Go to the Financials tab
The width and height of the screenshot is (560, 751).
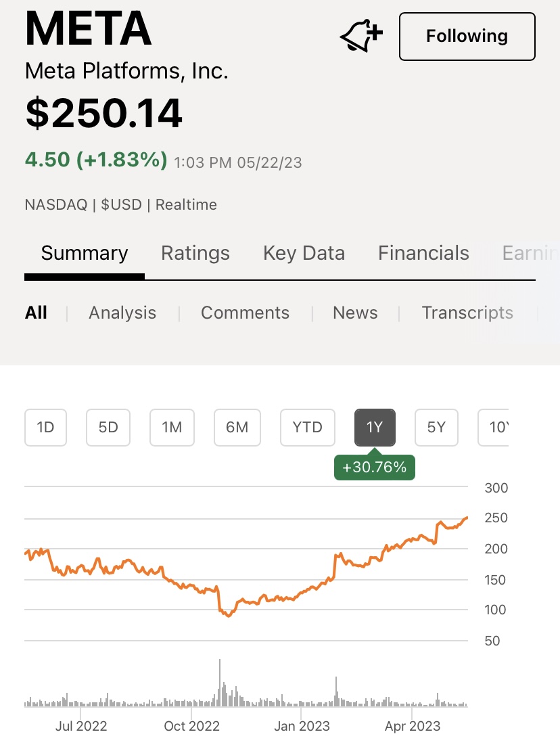click(423, 254)
